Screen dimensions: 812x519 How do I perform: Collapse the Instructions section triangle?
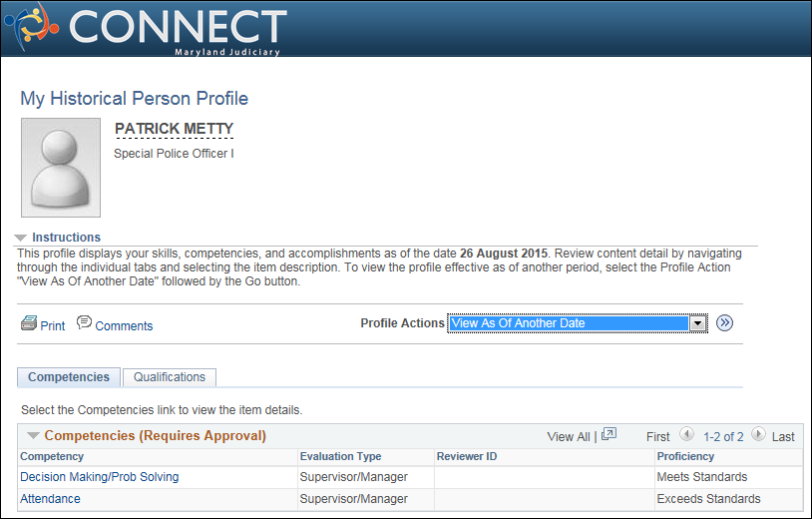coord(20,238)
